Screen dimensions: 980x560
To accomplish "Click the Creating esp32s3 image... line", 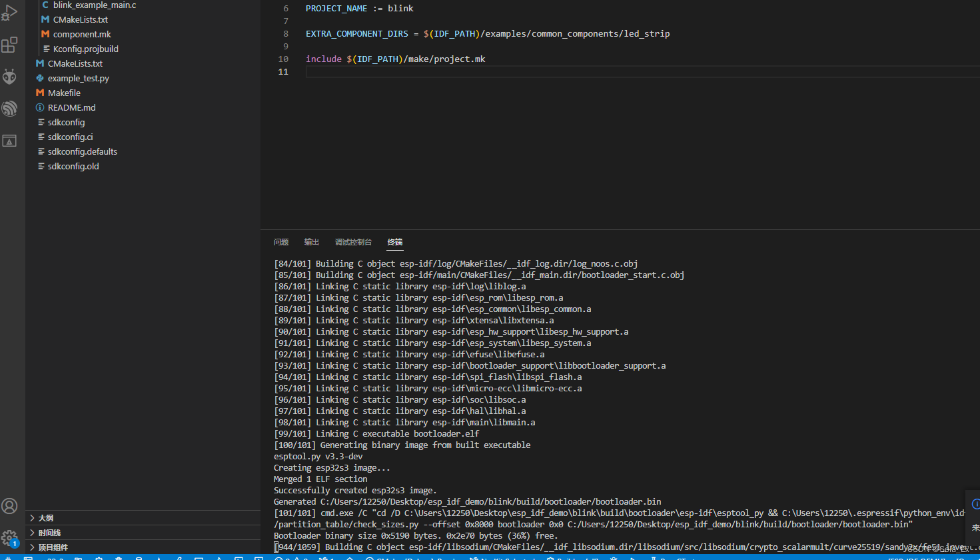I will tap(332, 468).
